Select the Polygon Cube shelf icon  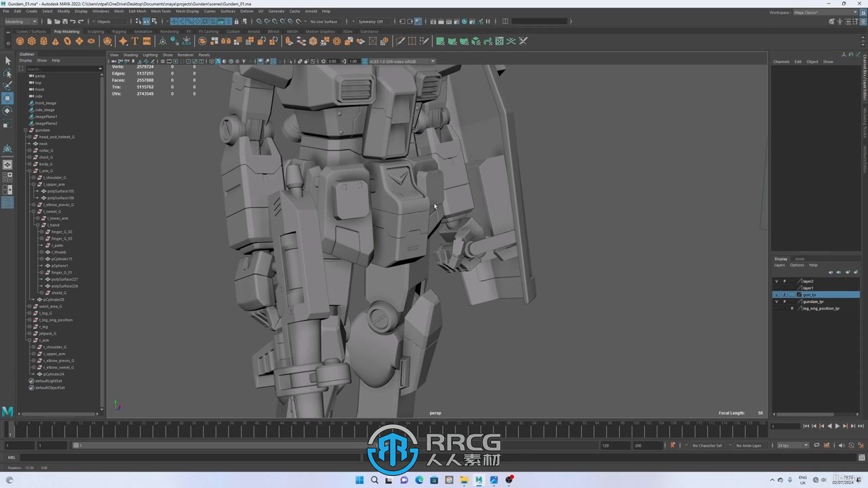coord(31,41)
